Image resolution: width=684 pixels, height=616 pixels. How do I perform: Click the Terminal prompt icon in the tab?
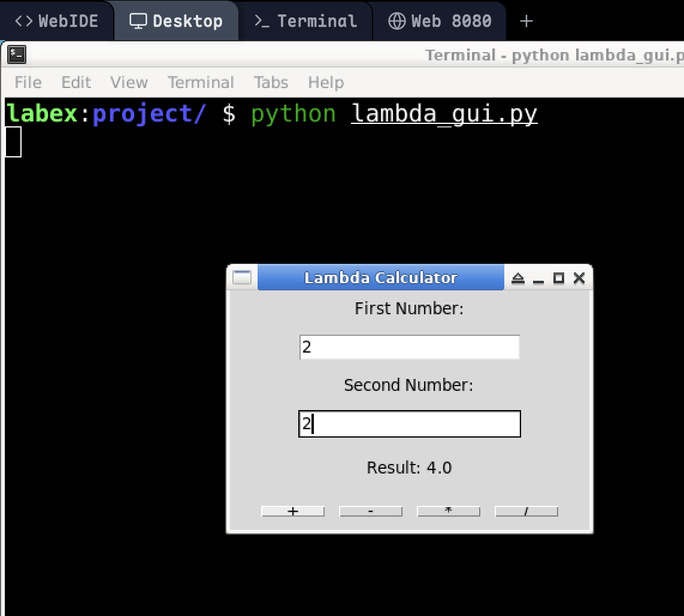[x=262, y=20]
